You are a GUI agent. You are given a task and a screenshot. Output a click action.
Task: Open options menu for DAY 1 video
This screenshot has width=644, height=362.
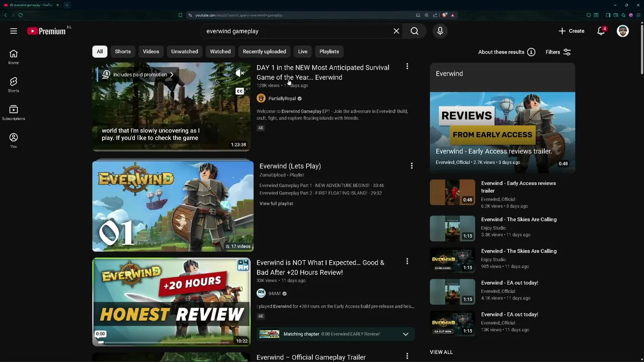pyautogui.click(x=407, y=66)
